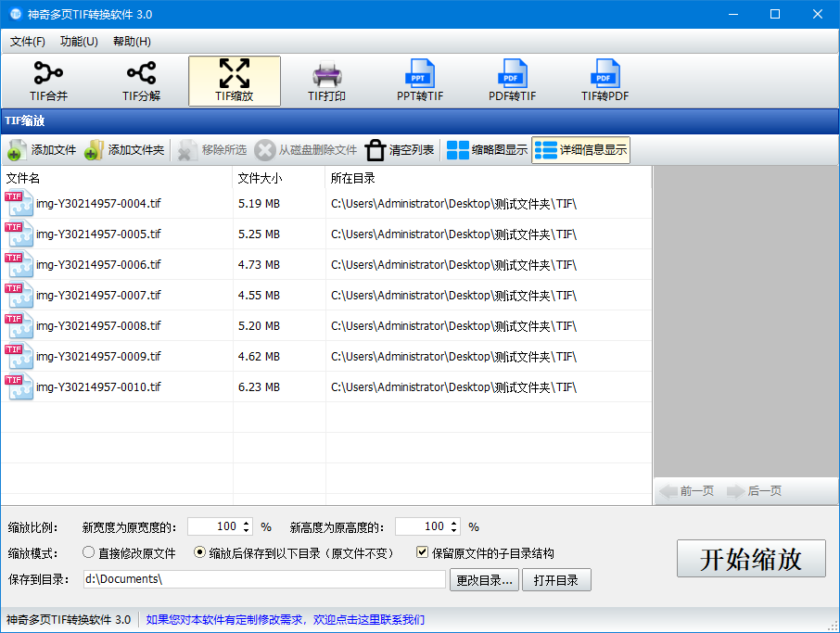Select file name img-Y30214957-0006.tif
840x633 pixels.
98,264
